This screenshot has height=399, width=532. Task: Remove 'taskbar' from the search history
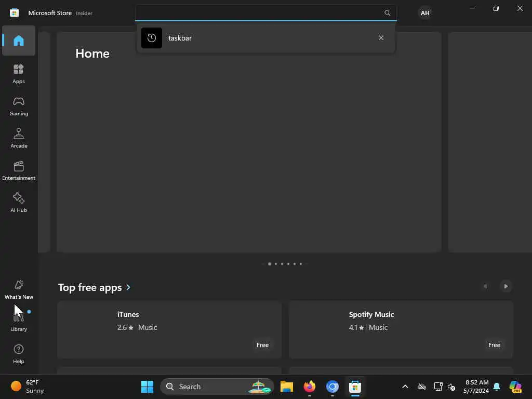pyautogui.click(x=381, y=38)
